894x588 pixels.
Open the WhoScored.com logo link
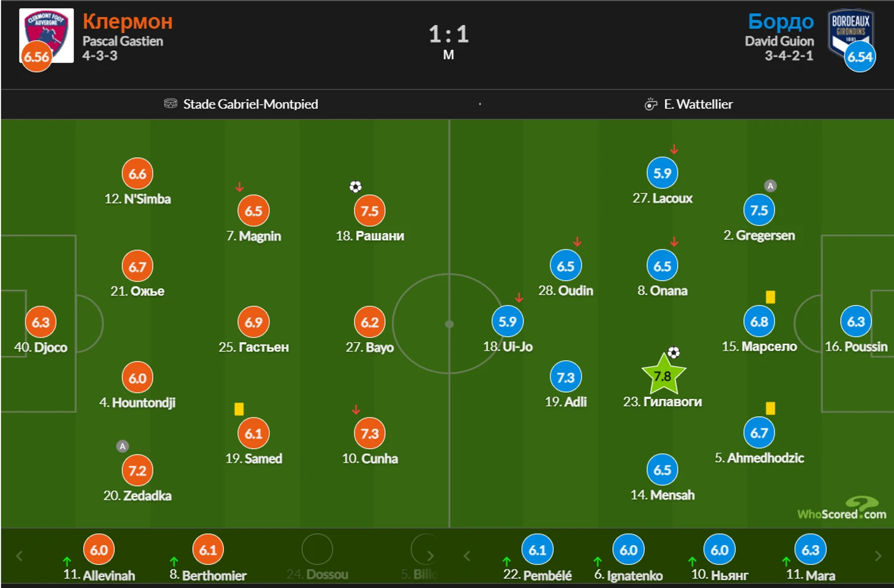pyautogui.click(x=842, y=508)
